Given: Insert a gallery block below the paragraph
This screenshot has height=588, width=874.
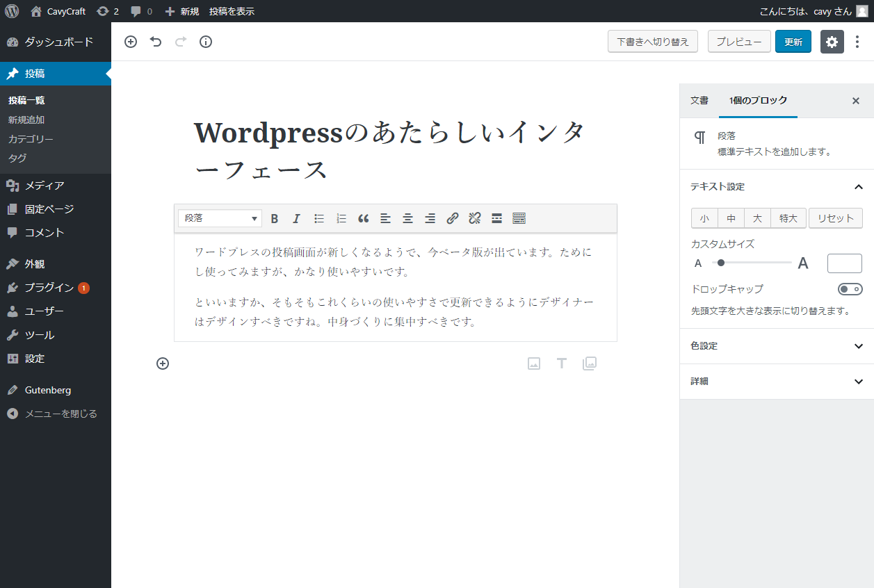Looking at the screenshot, I should 590,363.
